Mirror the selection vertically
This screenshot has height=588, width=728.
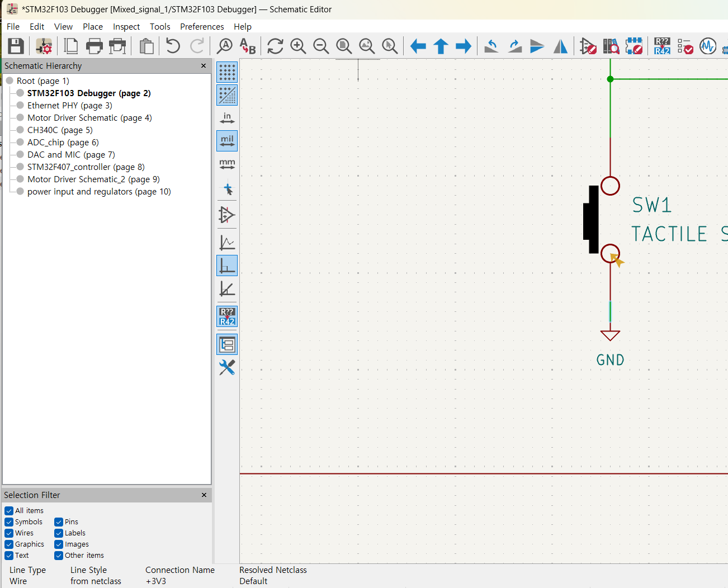click(x=537, y=46)
